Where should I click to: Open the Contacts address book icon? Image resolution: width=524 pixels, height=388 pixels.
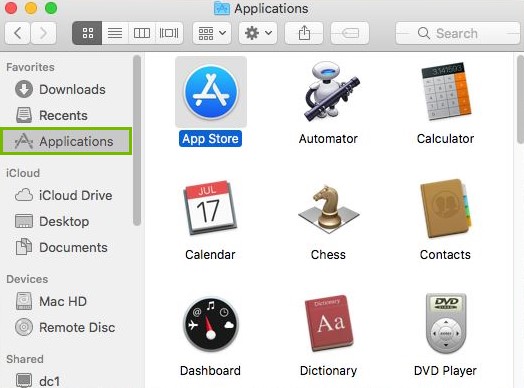(446, 209)
